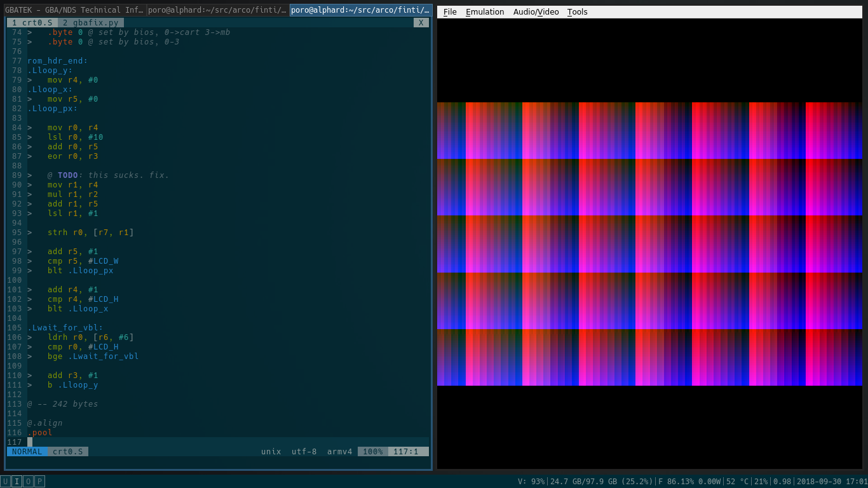The image size is (868, 488).
Task: Click the crt0.S filename in vim statusline
Action: (68, 451)
